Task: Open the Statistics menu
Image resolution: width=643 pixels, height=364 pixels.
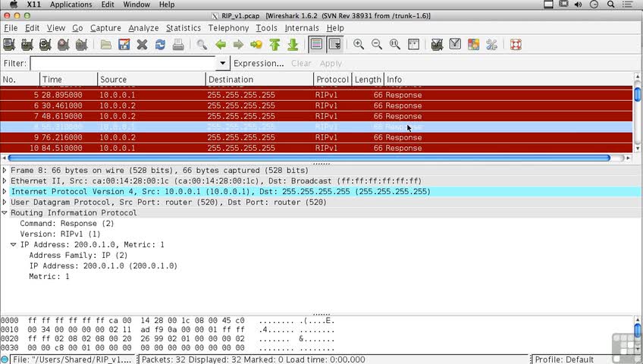Action: click(x=183, y=28)
